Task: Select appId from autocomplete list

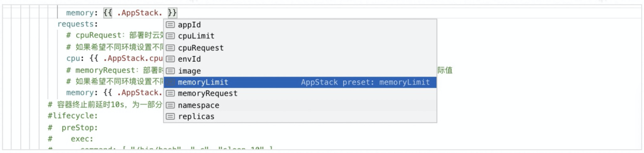Action: (x=300, y=25)
